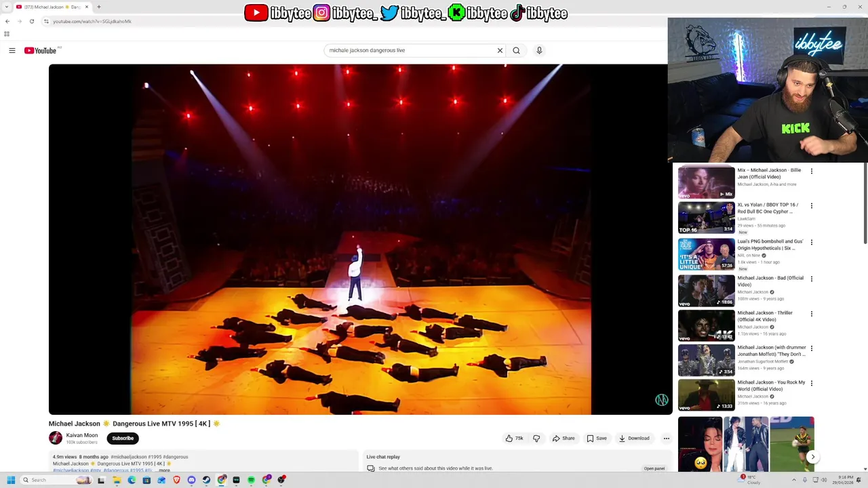Viewport: 868px width, 488px height.
Task: Open Lual's PNG bombshell video title
Action: [x=770, y=245]
